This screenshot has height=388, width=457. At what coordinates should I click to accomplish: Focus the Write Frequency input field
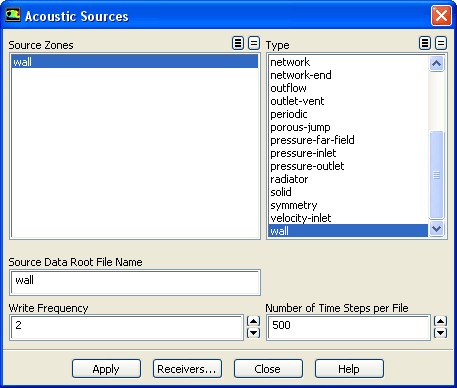point(126,328)
